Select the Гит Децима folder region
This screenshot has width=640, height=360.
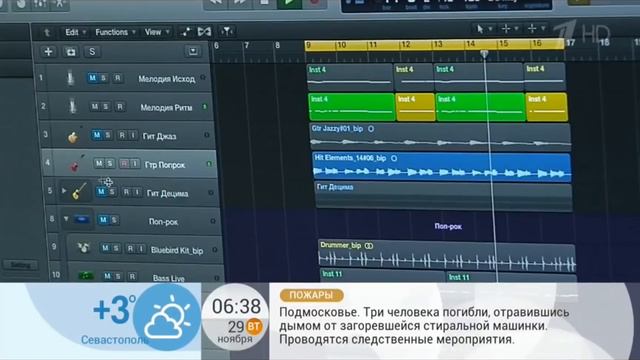443,196
